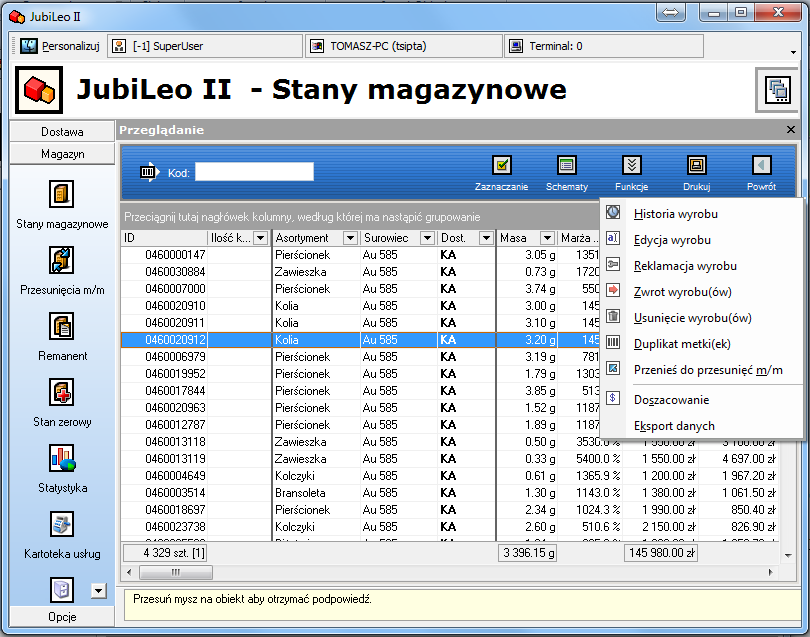Select Duplikat metki(ek) menu entry
The width and height of the screenshot is (810, 637).
point(702,344)
